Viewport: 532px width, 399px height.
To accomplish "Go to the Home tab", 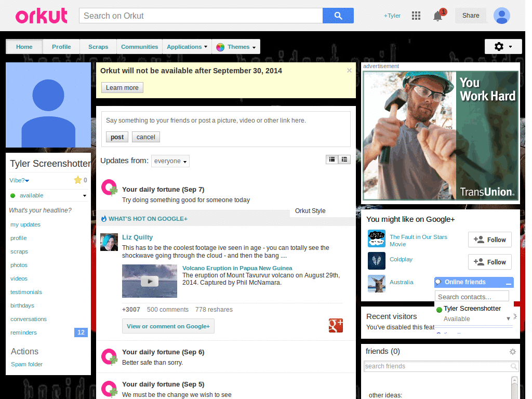I will 24,47.
